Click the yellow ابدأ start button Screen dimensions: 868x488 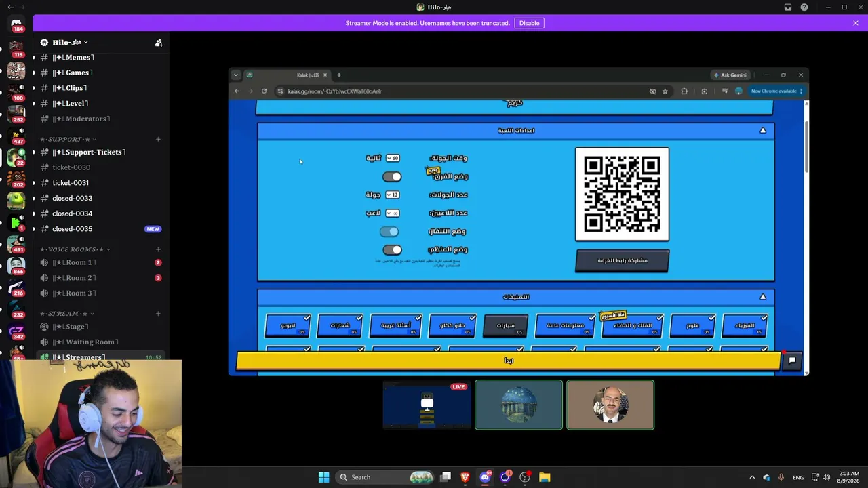tap(509, 361)
